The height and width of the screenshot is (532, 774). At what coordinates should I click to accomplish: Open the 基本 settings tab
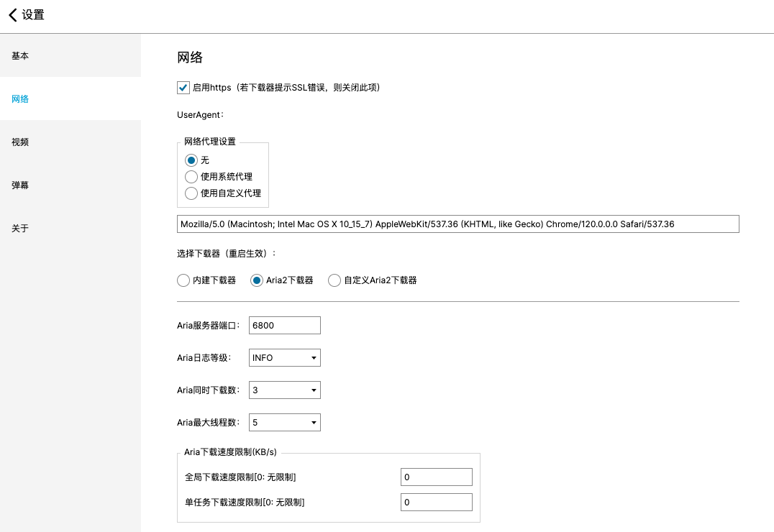pos(70,55)
